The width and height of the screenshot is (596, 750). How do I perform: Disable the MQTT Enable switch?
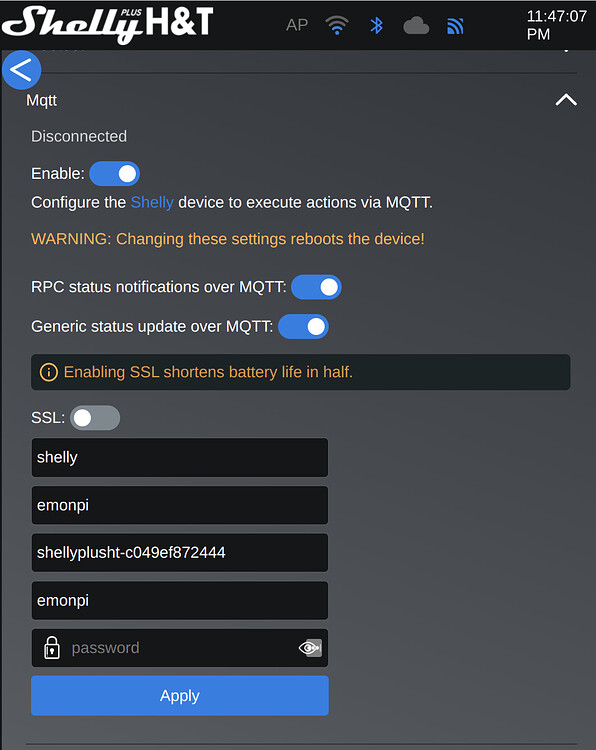click(114, 174)
